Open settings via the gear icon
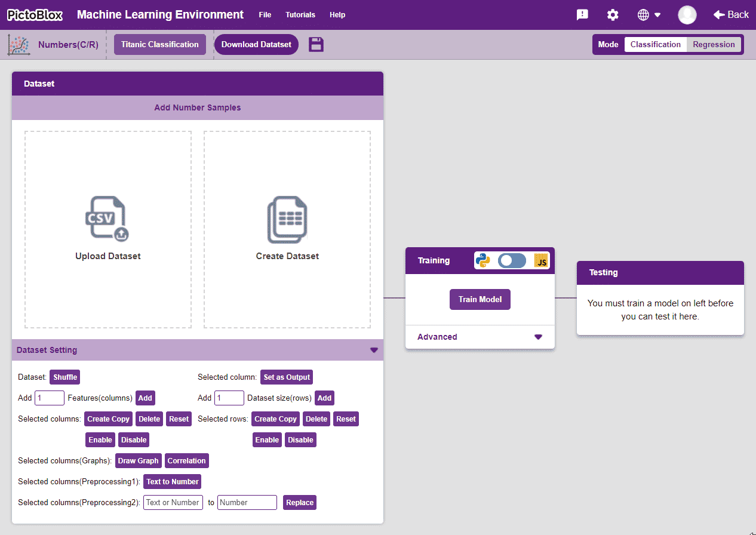This screenshot has height=535, width=756. [x=613, y=15]
